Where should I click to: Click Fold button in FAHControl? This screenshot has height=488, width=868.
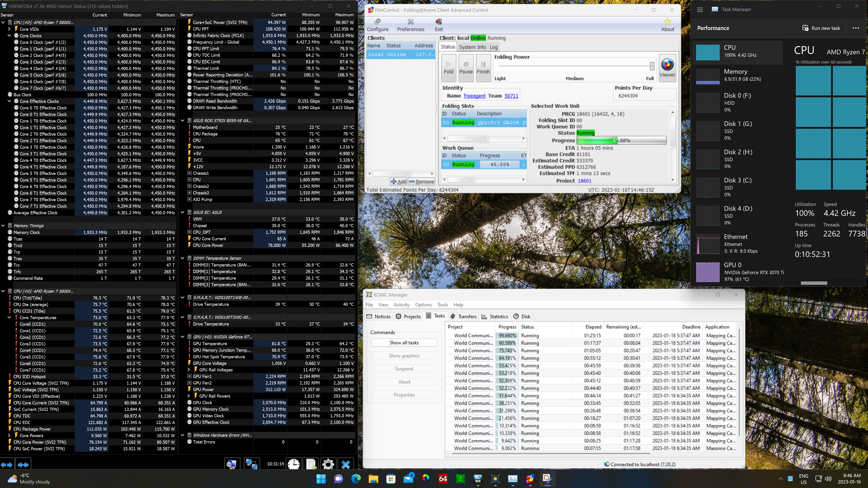[449, 68]
